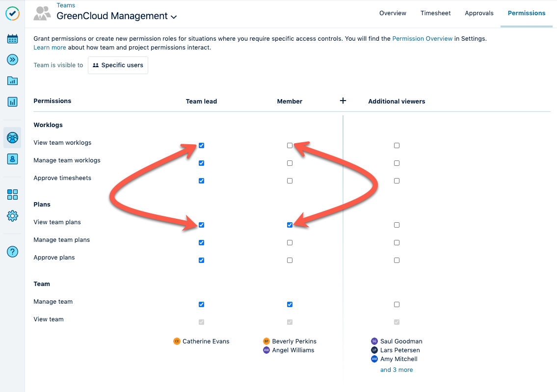Open My Work calendar icon in sidebar

click(12, 39)
